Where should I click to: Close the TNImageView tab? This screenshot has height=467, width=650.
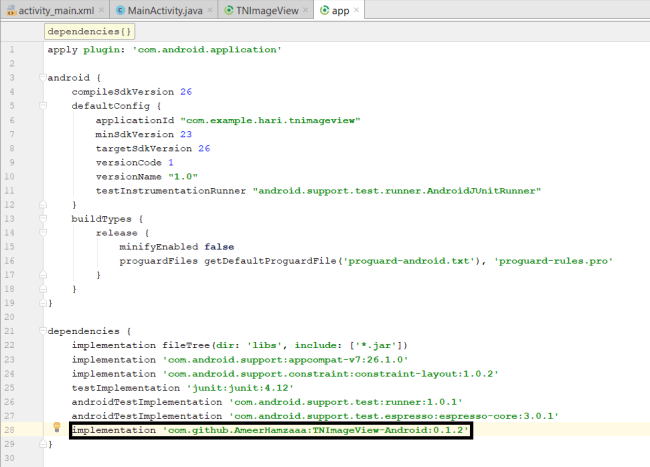306,10
